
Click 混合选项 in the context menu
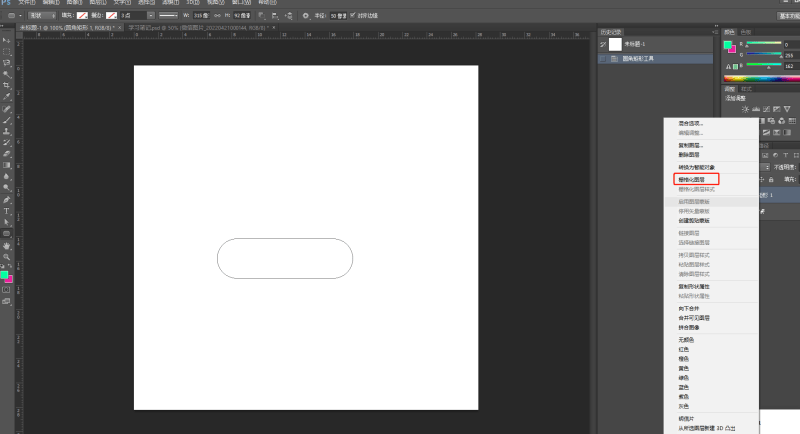[690, 124]
